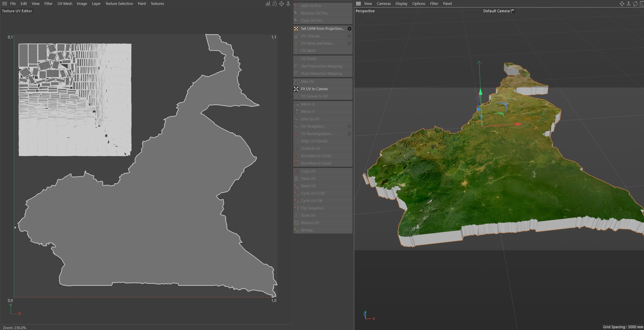This screenshot has width=644, height=330.
Task: Open the UV editor hamburger menu
Action: click(4, 4)
